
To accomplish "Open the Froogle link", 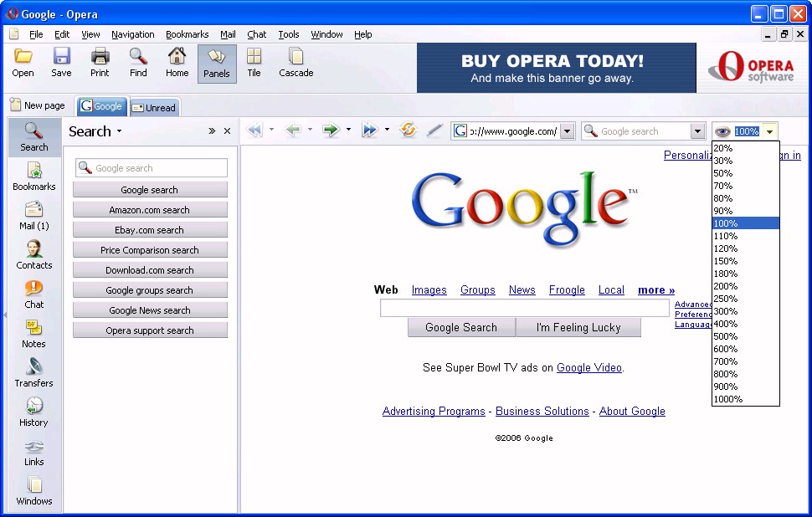I will pyautogui.click(x=567, y=289).
